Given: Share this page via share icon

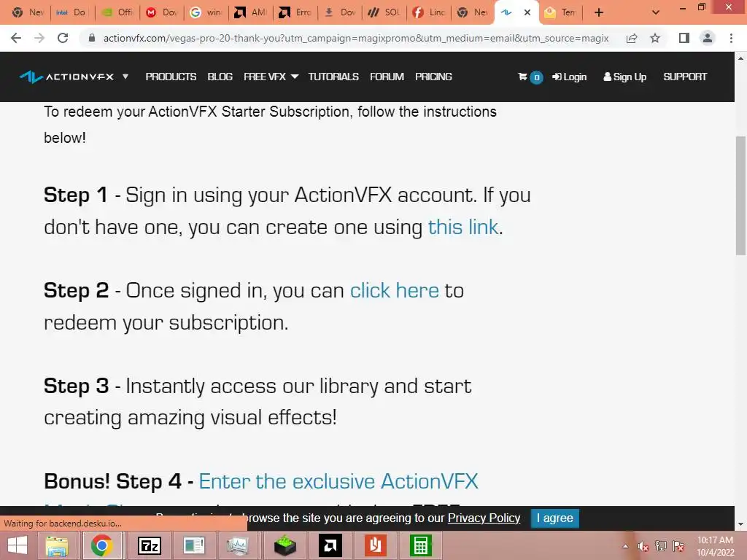Looking at the screenshot, I should (632, 38).
